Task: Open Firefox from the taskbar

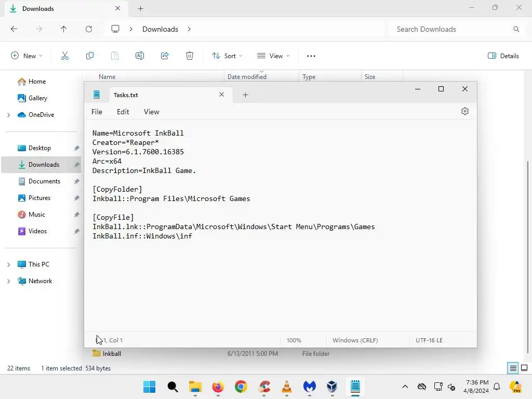Action: pos(218,387)
